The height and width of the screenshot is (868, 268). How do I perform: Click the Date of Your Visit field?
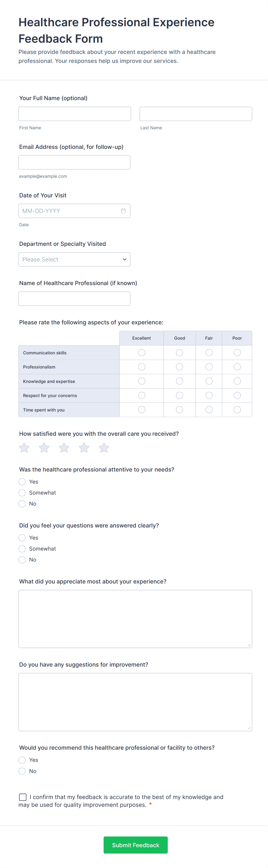pos(69,211)
